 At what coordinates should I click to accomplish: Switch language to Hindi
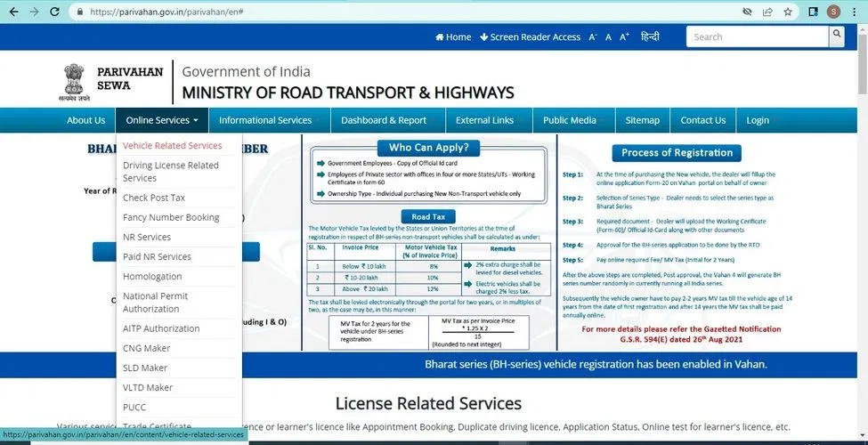pyautogui.click(x=650, y=37)
